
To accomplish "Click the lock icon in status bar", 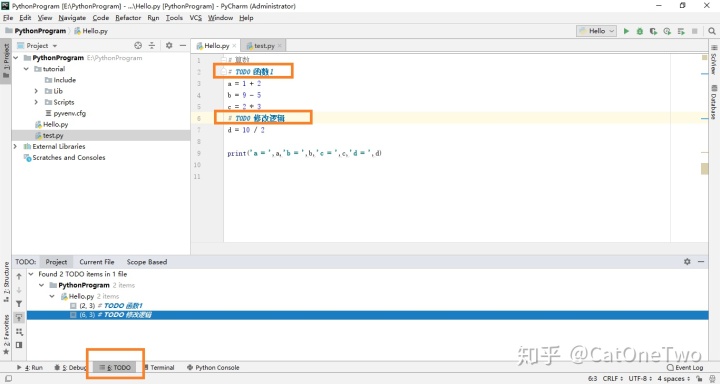I will pyautogui.click(x=699, y=379).
